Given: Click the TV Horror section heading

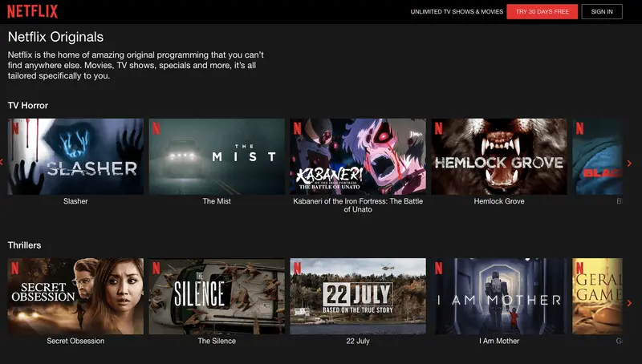Looking at the screenshot, I should click(x=28, y=106).
